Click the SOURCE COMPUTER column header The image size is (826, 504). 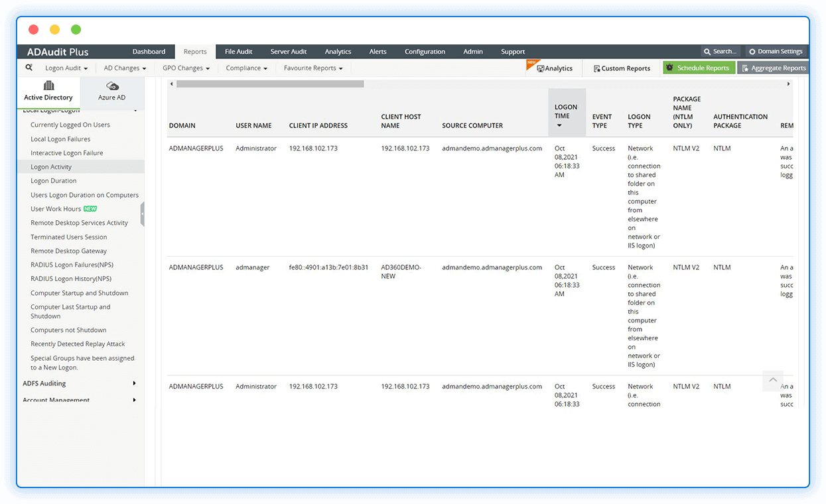coord(472,125)
